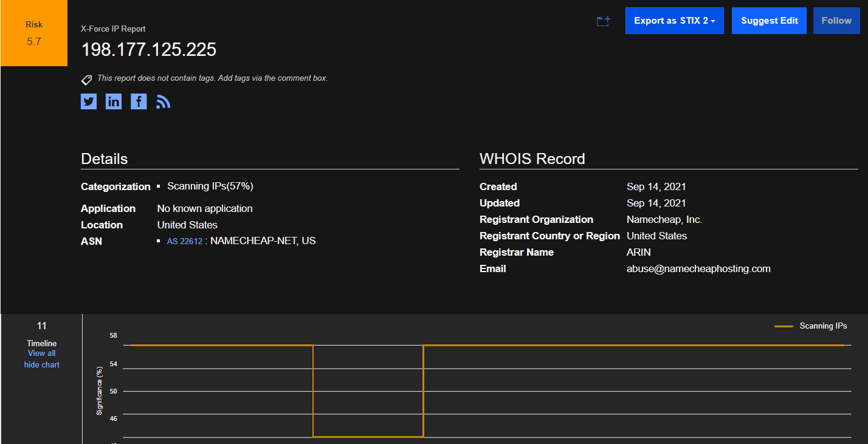Click the Scanning IPs chart legend entry
Screen dimensions: 868x444
click(811, 326)
